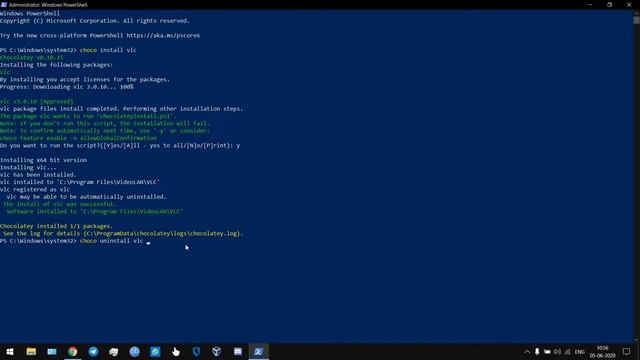Minimize the PowerShell window
Viewport: 640px width, 360px height.
590,4
